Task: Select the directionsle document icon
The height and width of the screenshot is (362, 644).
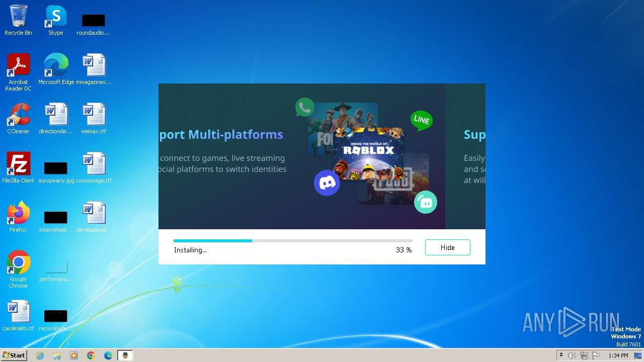Action: click(x=55, y=119)
